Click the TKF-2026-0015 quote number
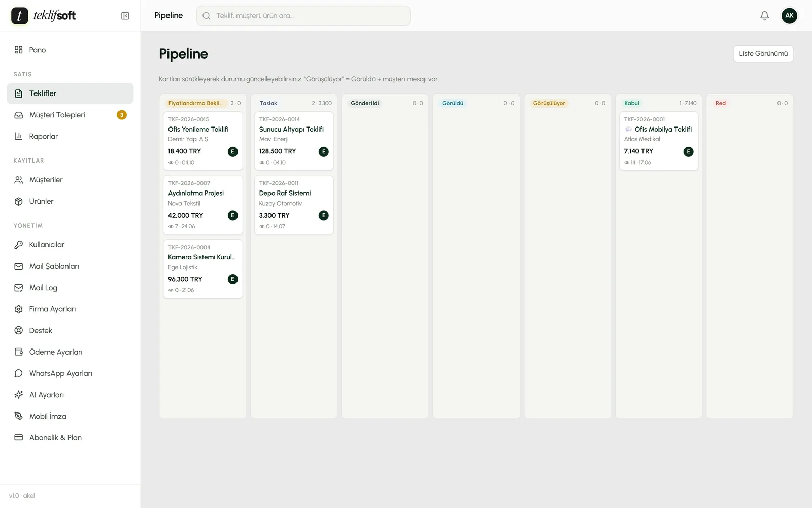Image resolution: width=812 pixels, height=508 pixels. (188, 119)
